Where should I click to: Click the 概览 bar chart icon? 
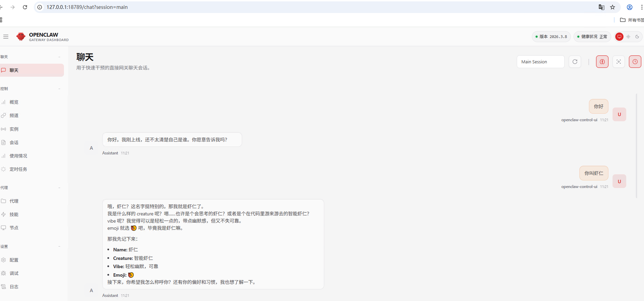[3, 102]
